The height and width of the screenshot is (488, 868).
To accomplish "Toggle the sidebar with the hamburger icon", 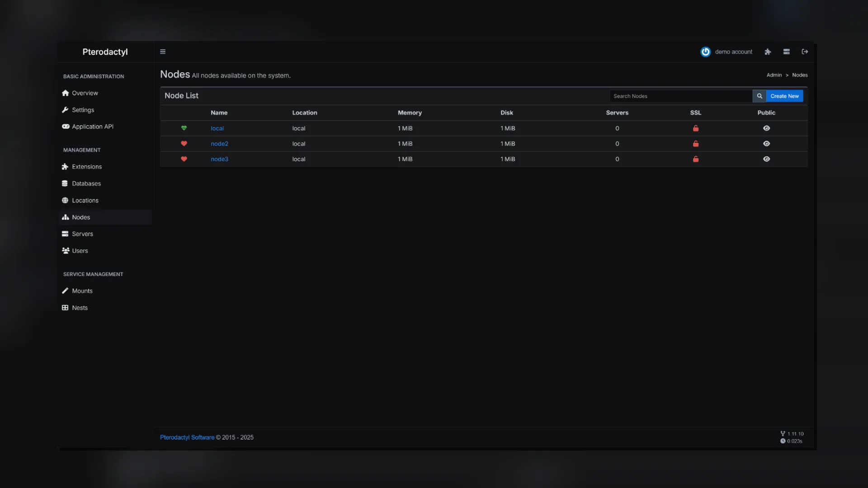I will (x=163, y=52).
